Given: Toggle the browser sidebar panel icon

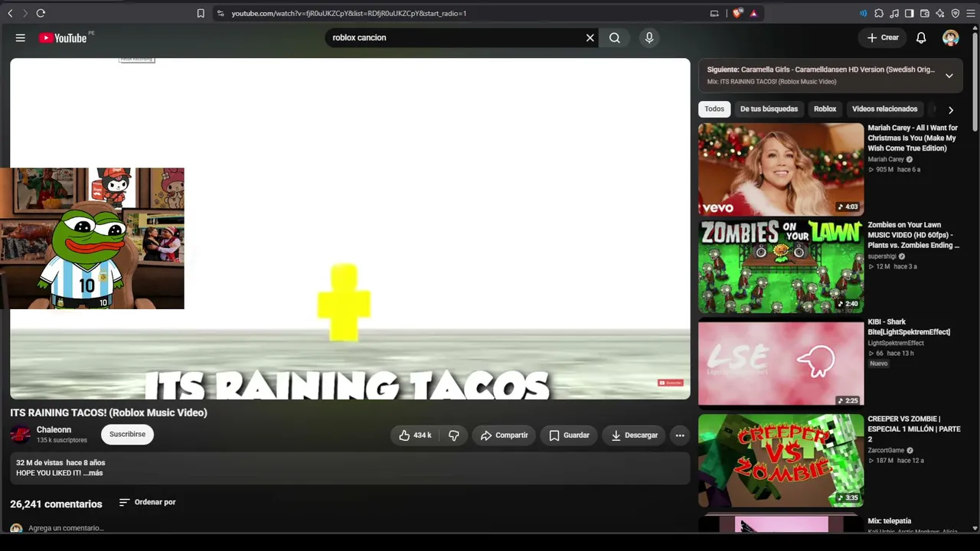Looking at the screenshot, I should [910, 13].
